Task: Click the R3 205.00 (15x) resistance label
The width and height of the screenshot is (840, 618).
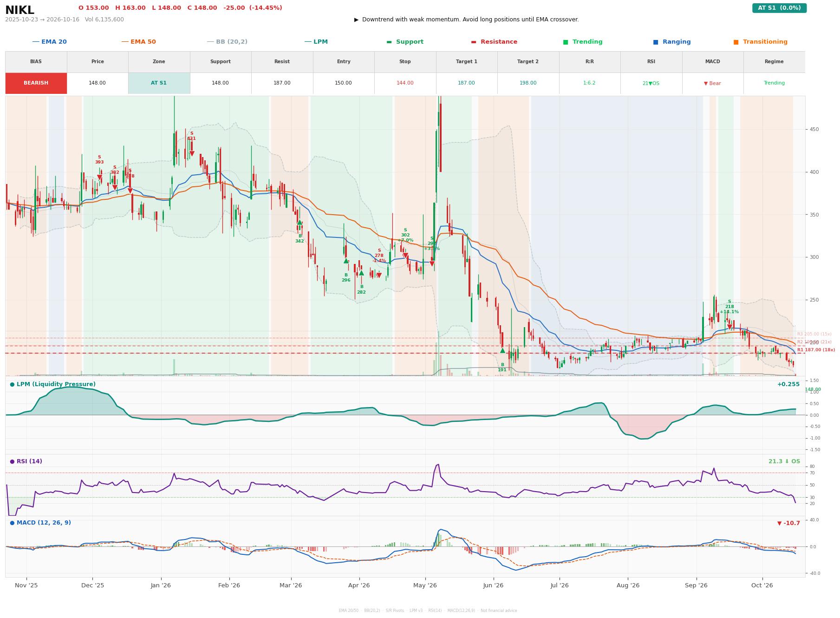Action: point(814,334)
